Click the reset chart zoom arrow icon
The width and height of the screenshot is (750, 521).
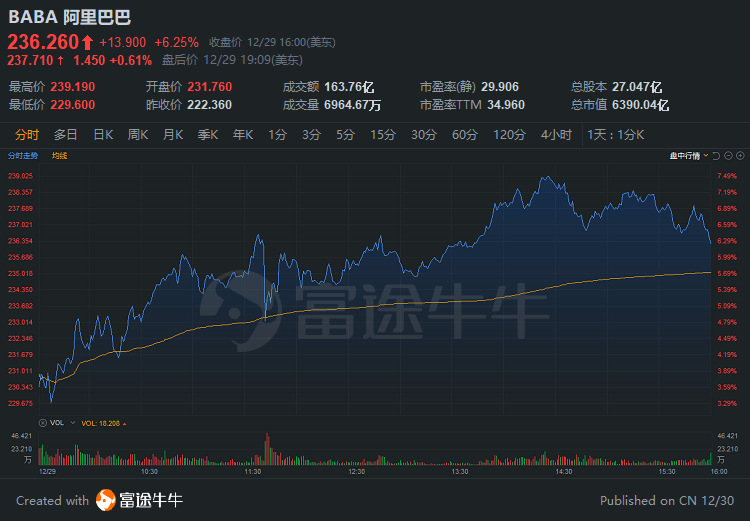[x=716, y=156]
